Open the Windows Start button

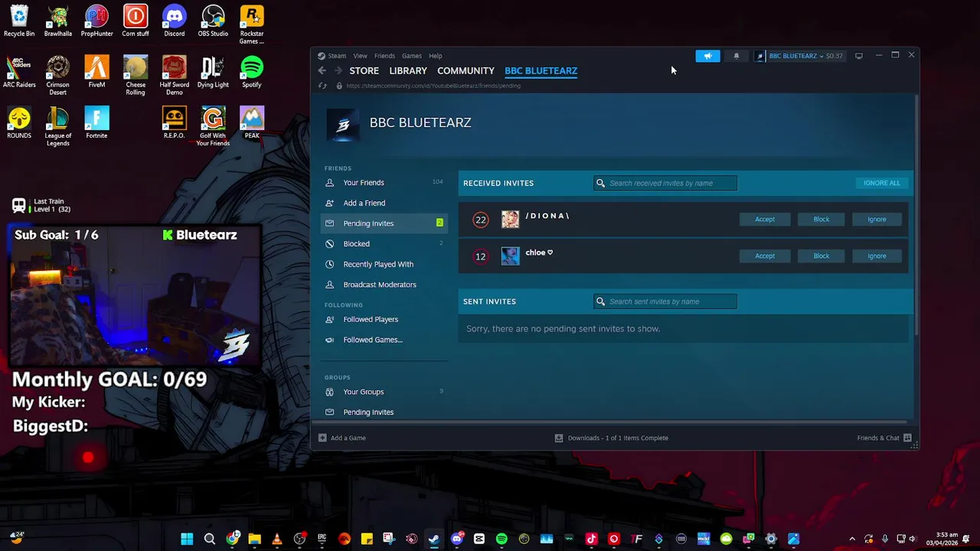187,540
